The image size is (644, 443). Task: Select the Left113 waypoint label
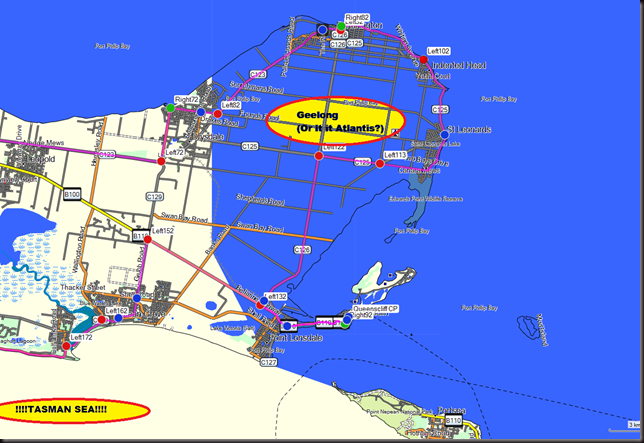click(x=395, y=155)
